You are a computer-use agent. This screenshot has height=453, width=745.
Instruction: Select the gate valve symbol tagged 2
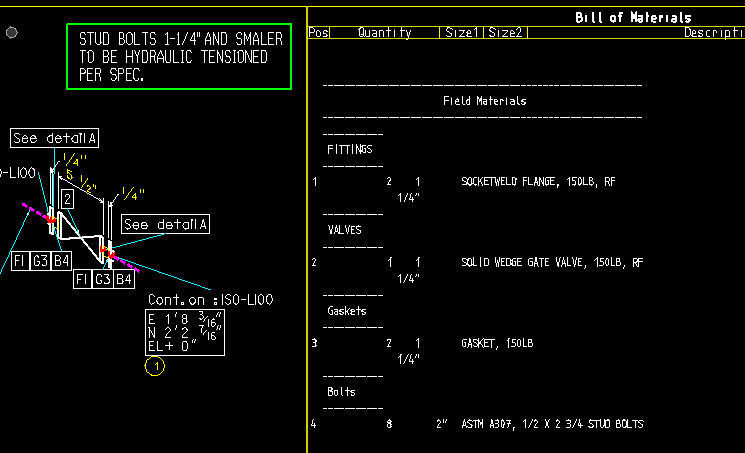pyautogui.click(x=81, y=238)
